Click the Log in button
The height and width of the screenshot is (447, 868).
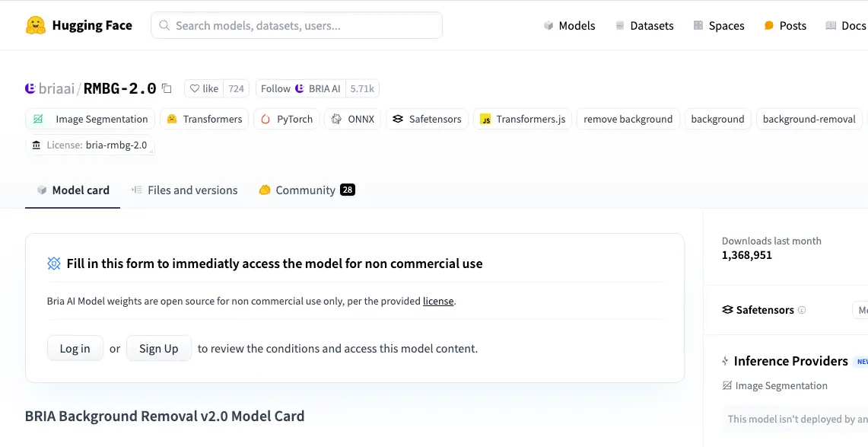pyautogui.click(x=75, y=349)
